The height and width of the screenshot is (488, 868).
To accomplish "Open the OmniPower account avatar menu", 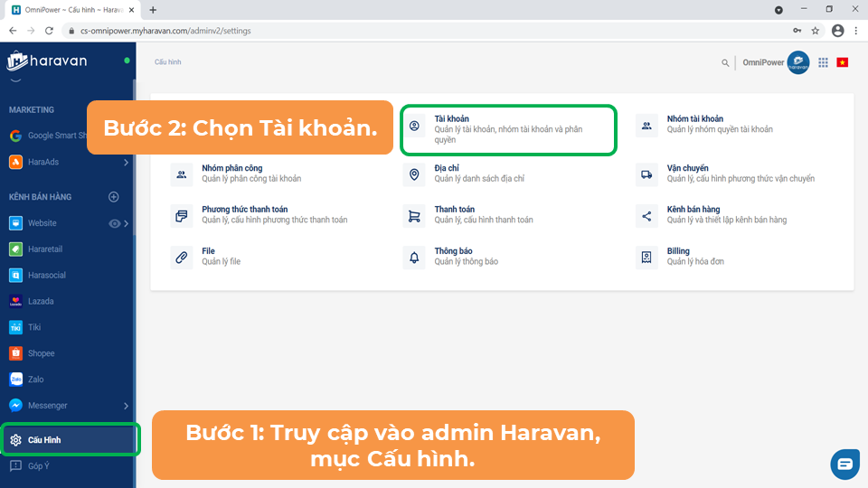I will pos(798,62).
